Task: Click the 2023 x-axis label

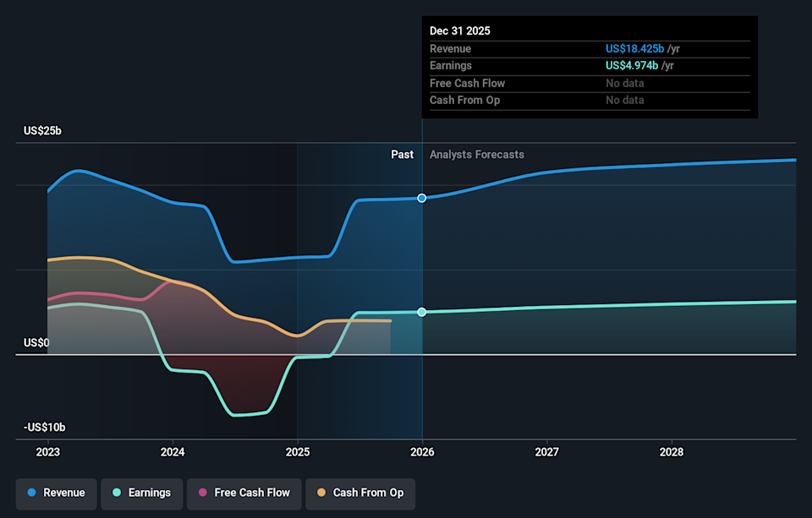Action: click(47, 452)
